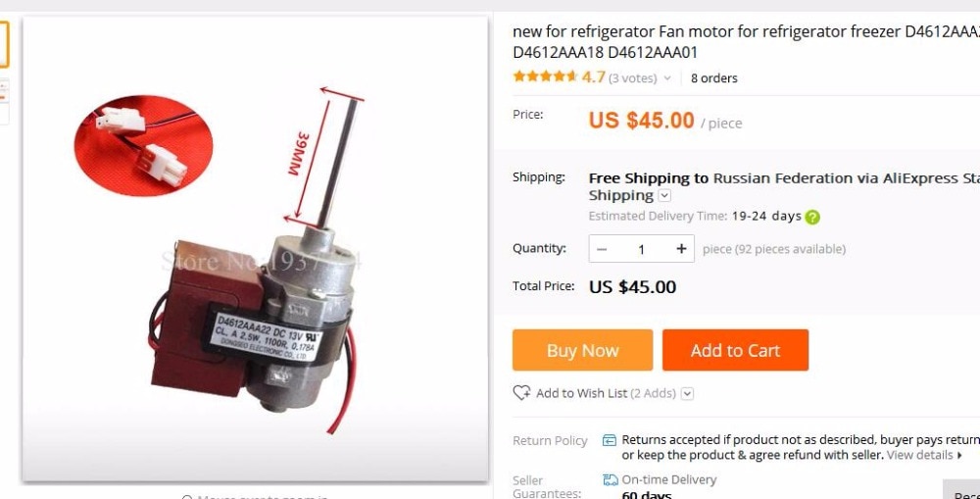Click the Add to Wish List link
980x499 pixels.
tap(582, 393)
